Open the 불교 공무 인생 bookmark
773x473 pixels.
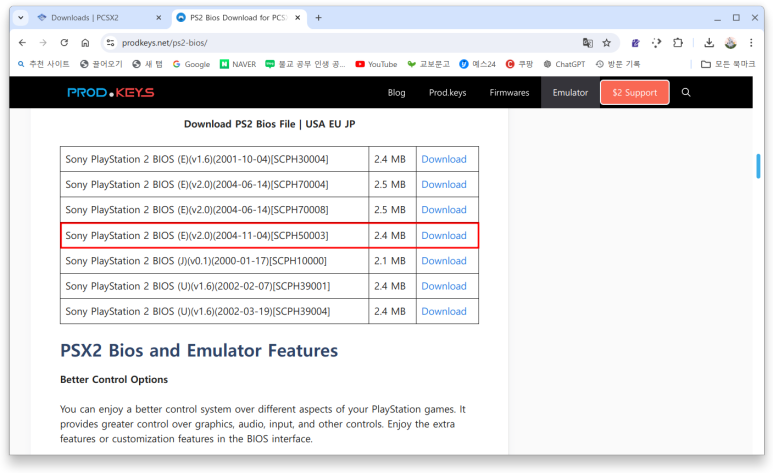coord(306,64)
